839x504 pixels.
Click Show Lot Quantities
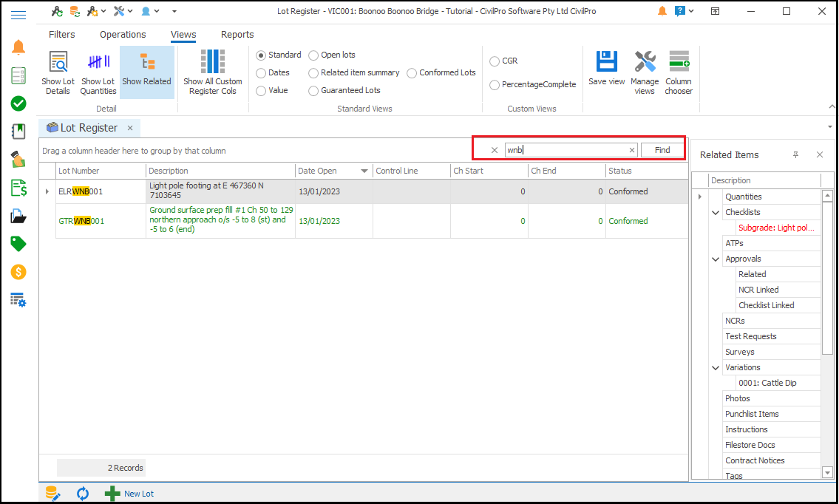[x=98, y=72]
